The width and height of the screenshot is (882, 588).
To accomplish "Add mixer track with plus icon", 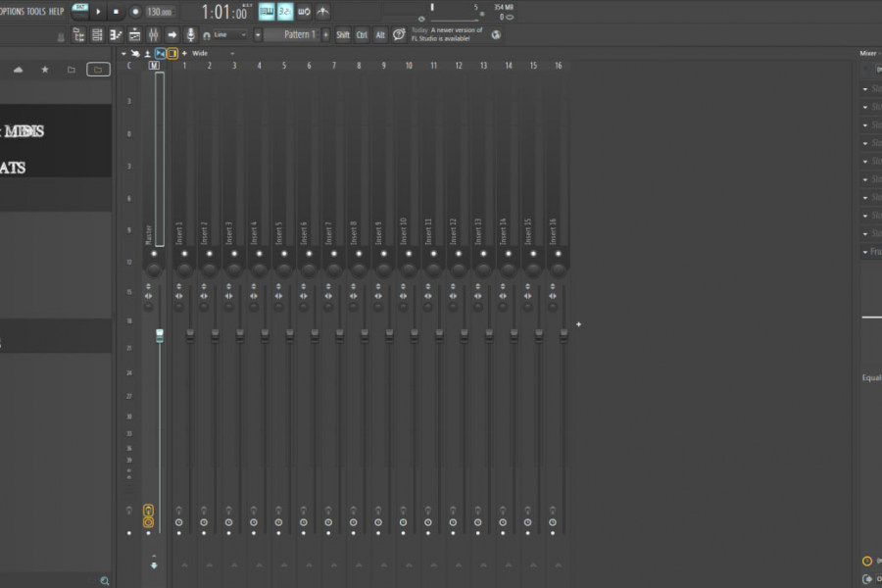I will 184,54.
